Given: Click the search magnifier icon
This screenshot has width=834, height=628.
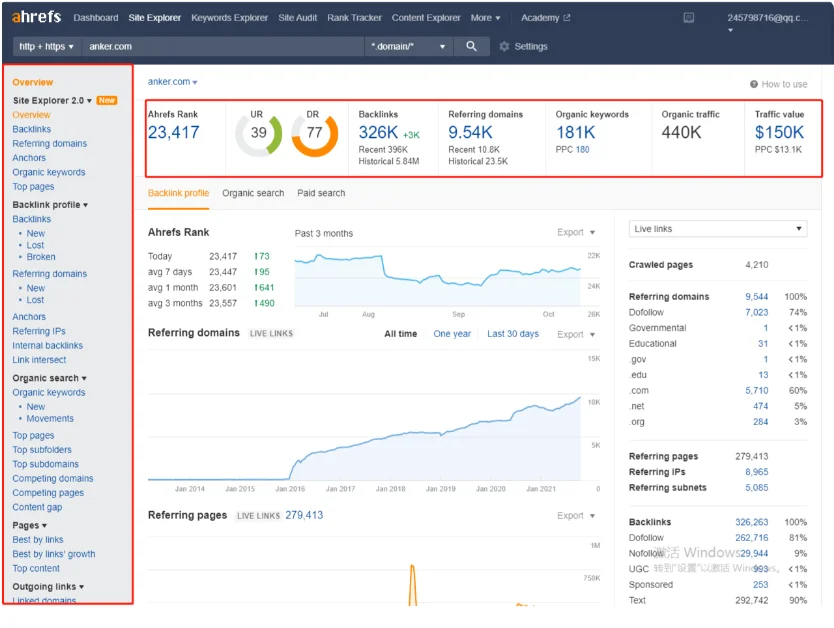Looking at the screenshot, I should pos(471,46).
